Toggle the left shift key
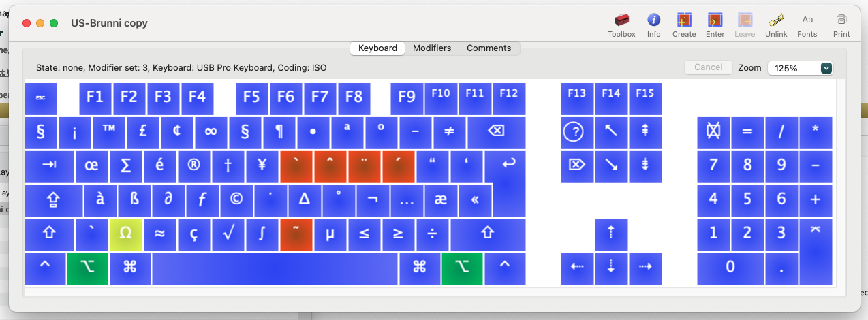 coord(49,235)
